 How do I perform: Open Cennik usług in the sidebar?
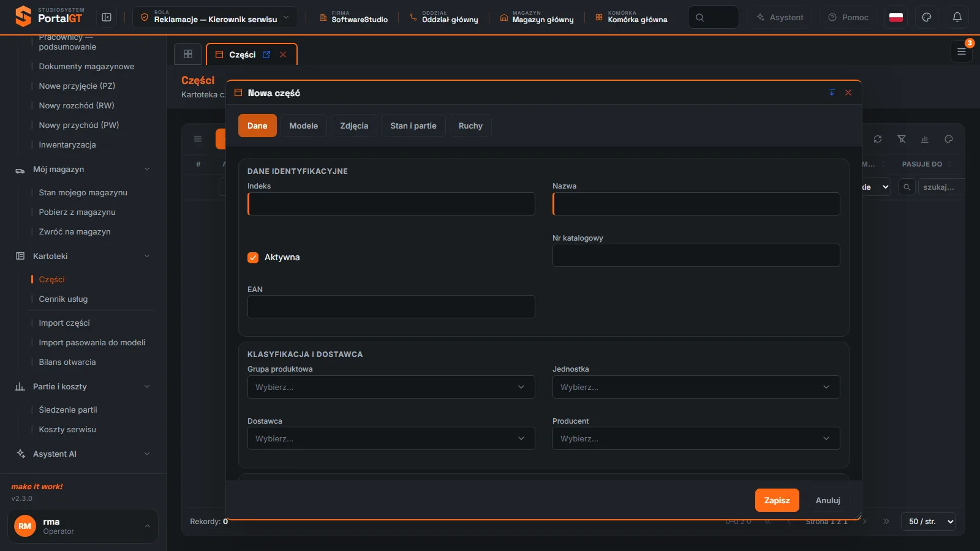pyautogui.click(x=63, y=299)
